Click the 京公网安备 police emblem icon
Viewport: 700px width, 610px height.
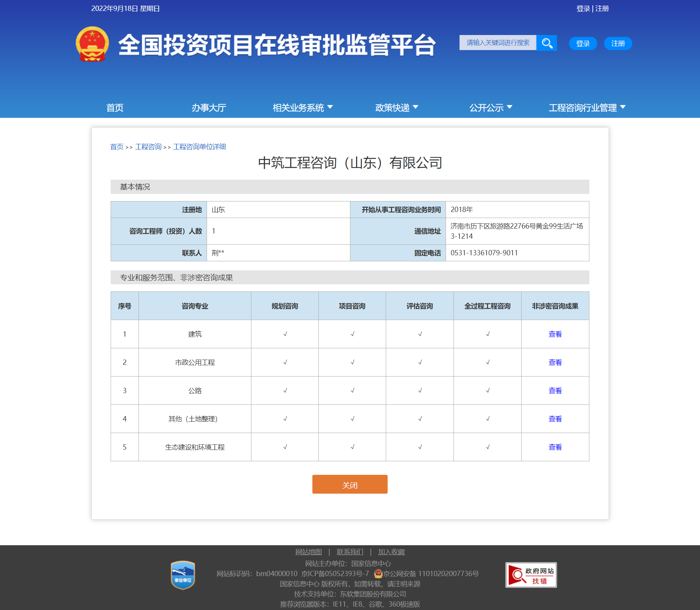click(x=377, y=574)
